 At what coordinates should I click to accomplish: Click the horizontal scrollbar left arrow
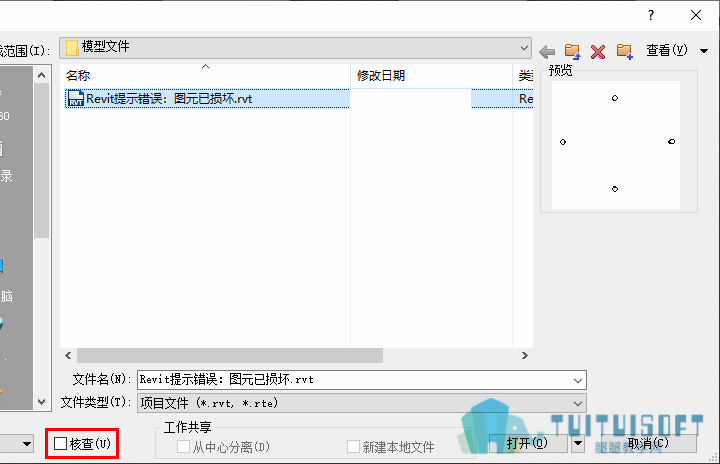click(x=68, y=356)
